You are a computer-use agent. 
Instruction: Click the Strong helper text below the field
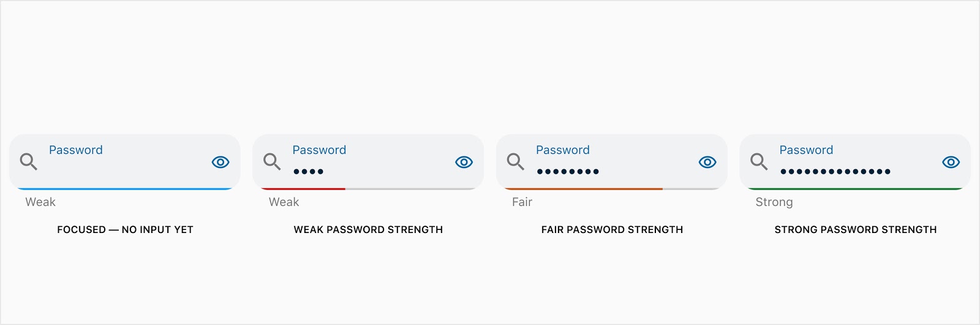pos(774,202)
